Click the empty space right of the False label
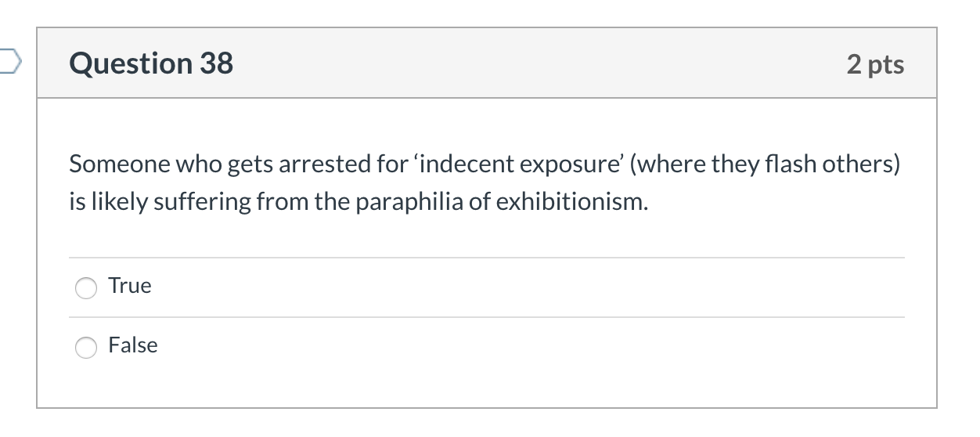The image size is (980, 437). coord(509,346)
